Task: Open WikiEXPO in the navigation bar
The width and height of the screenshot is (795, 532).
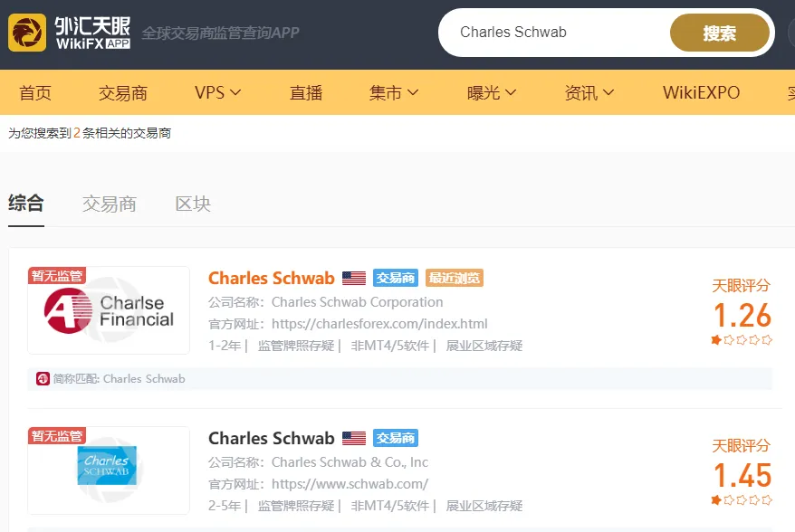Action: pos(701,92)
